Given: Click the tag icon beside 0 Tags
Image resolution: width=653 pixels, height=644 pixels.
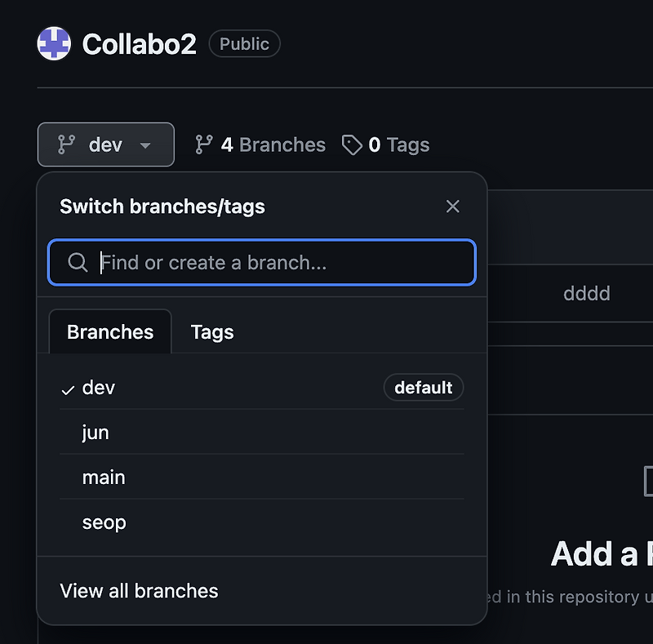Looking at the screenshot, I should [x=352, y=145].
